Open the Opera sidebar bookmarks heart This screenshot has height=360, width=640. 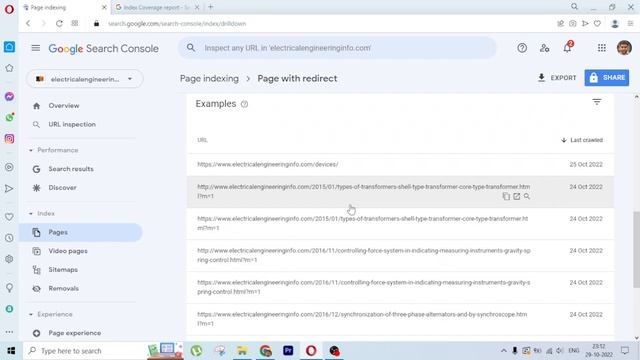pos(9,217)
